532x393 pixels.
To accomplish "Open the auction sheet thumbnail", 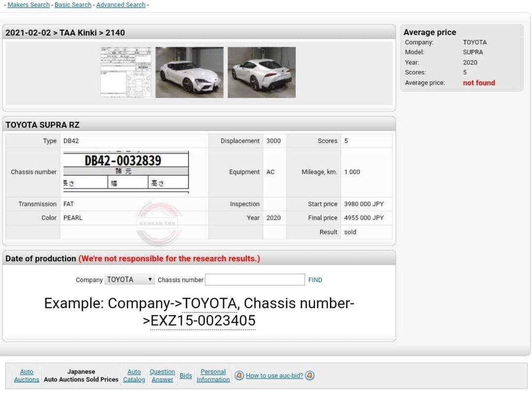I will point(126,72).
